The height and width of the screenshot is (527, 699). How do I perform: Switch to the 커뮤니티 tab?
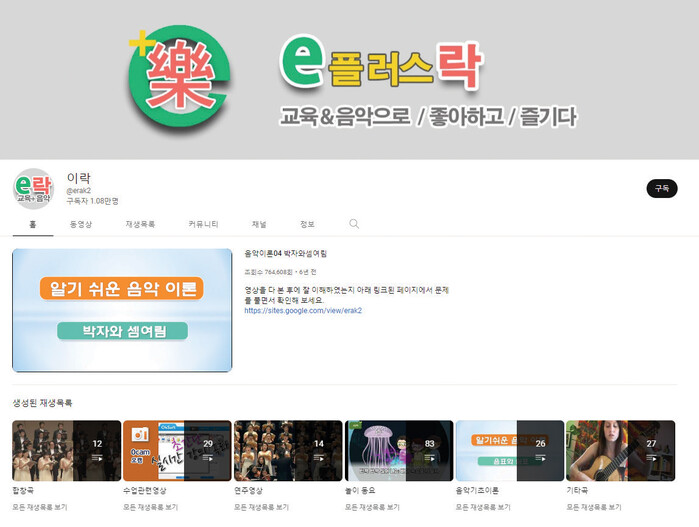[203, 224]
